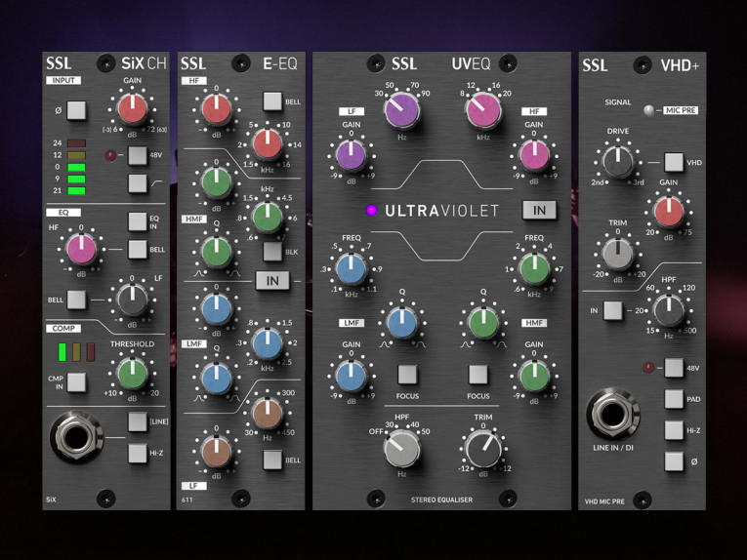Toggle LF BELL button on E-EQ
Viewport: 747px width, 560px height.
(272, 460)
